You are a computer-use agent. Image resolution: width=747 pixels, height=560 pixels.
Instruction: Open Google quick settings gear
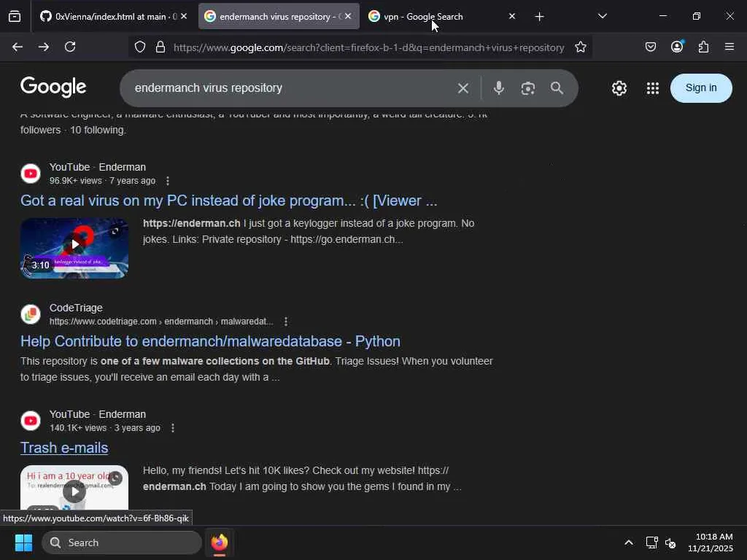coord(619,88)
